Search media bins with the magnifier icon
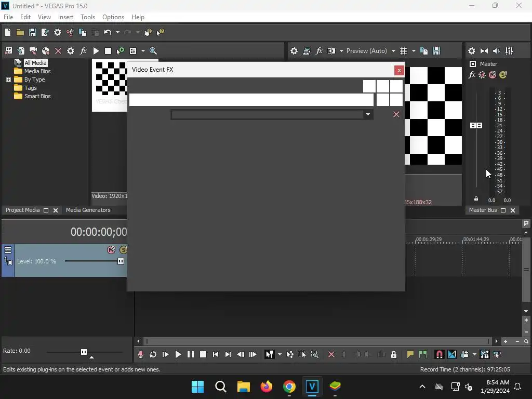 click(153, 51)
